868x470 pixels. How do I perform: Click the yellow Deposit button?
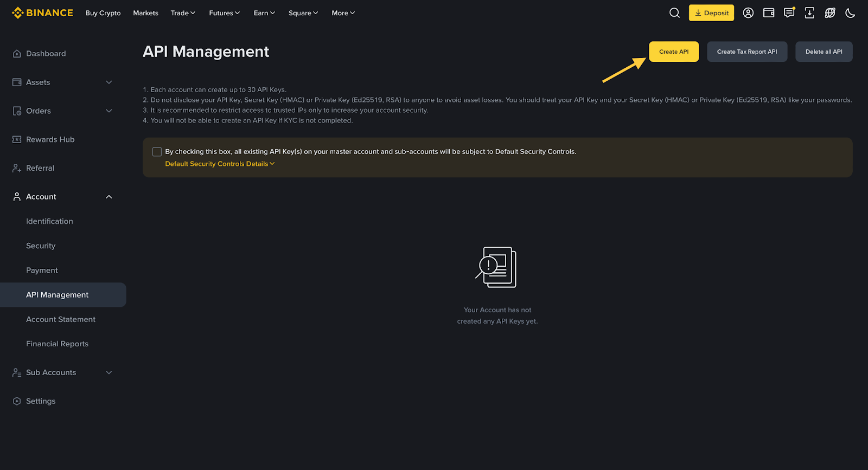[711, 13]
